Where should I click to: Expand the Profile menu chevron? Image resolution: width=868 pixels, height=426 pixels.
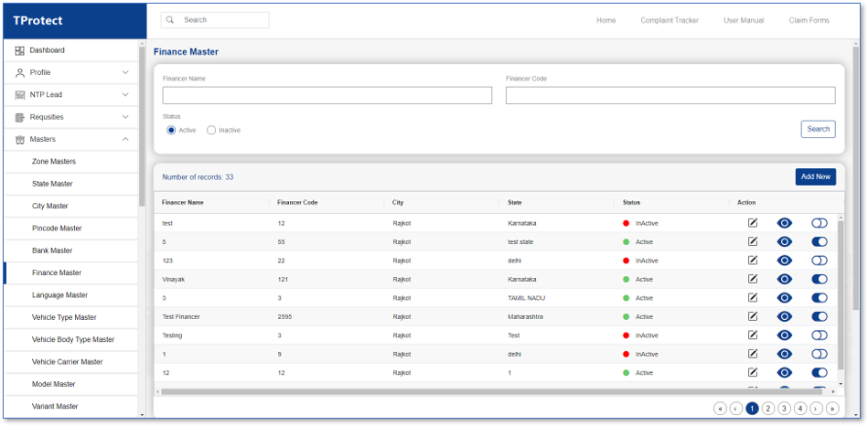[x=125, y=72]
